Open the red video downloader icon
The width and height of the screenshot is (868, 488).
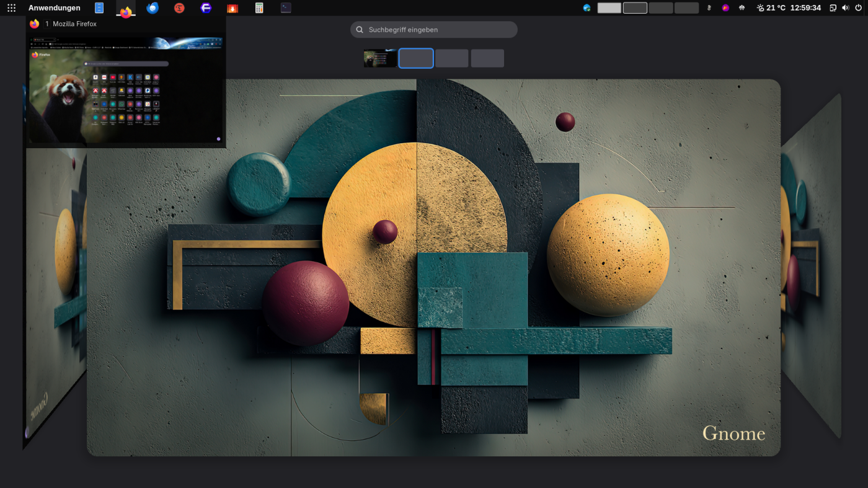click(x=232, y=8)
